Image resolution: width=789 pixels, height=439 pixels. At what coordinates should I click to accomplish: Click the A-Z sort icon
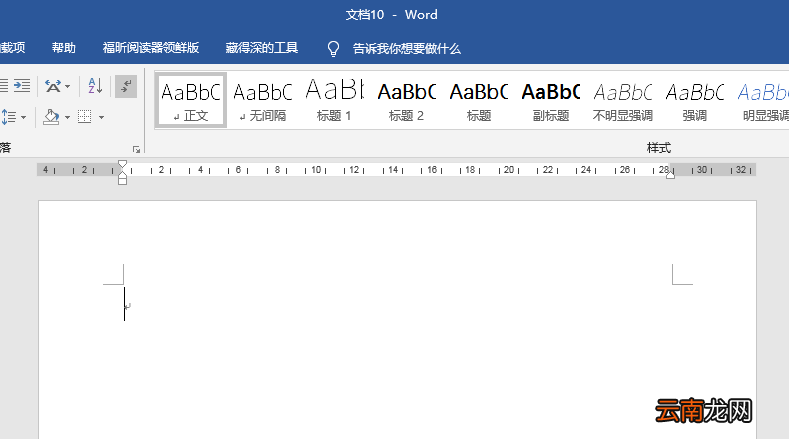click(x=95, y=86)
